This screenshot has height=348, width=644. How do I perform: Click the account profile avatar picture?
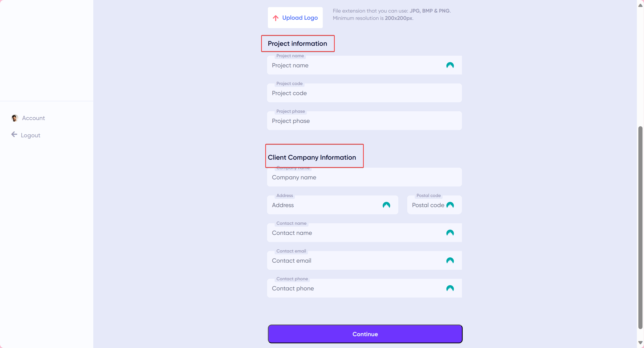14,118
